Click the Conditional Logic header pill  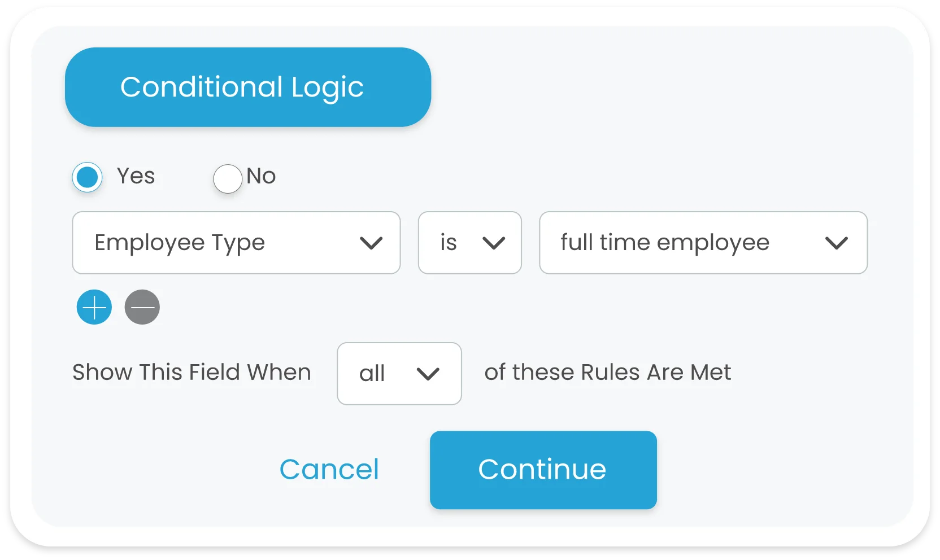(247, 87)
